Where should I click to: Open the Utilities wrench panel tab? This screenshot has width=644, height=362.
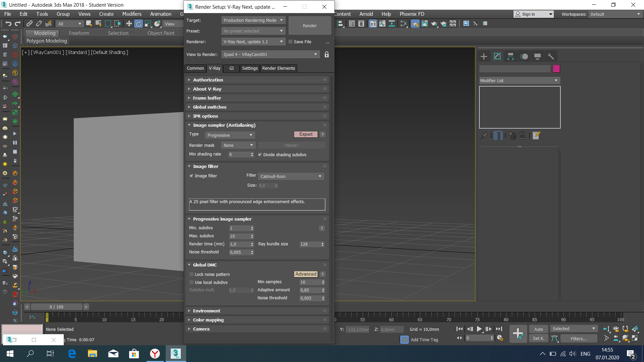click(x=551, y=56)
